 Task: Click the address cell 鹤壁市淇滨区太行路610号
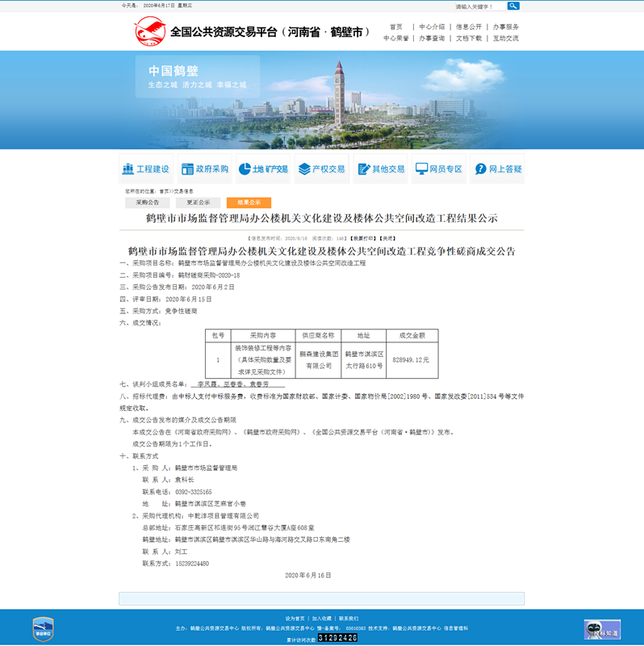(x=364, y=359)
